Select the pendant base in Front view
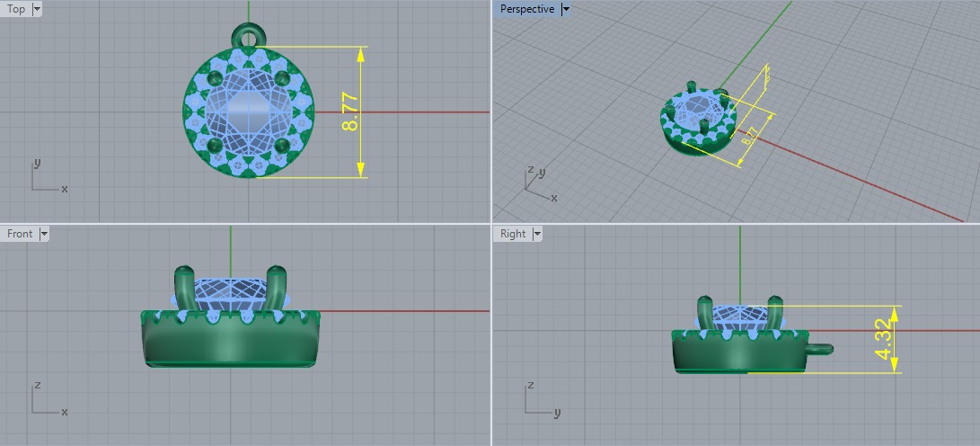Image resolution: width=980 pixels, height=446 pixels. point(231,338)
